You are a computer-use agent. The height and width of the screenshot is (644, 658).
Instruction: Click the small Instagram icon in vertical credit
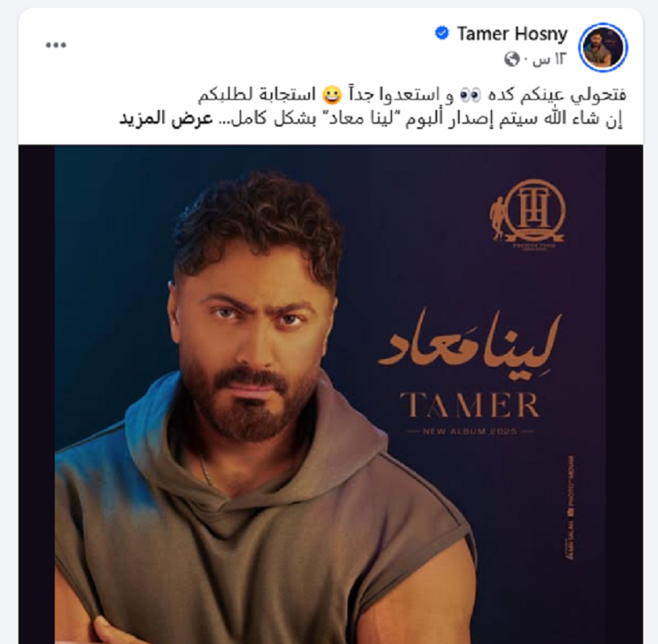pos(570,512)
